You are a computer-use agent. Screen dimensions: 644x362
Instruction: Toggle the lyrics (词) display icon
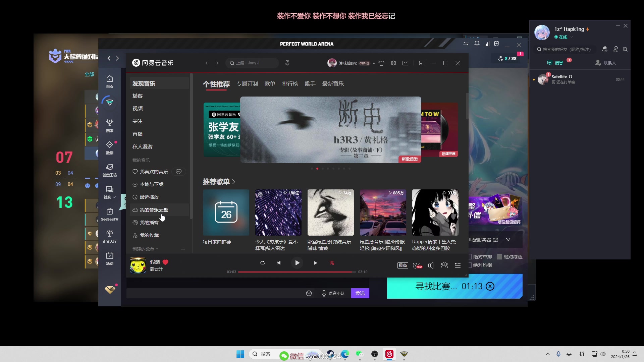coord(332,263)
